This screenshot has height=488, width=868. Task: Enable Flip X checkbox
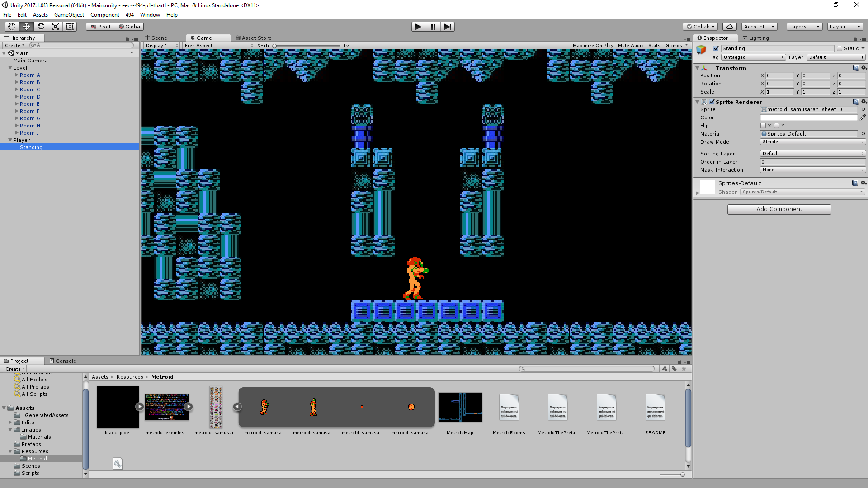pos(763,126)
